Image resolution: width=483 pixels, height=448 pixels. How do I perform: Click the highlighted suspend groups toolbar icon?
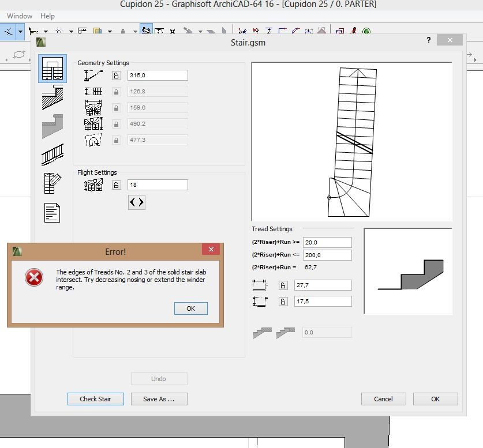[x=146, y=29]
